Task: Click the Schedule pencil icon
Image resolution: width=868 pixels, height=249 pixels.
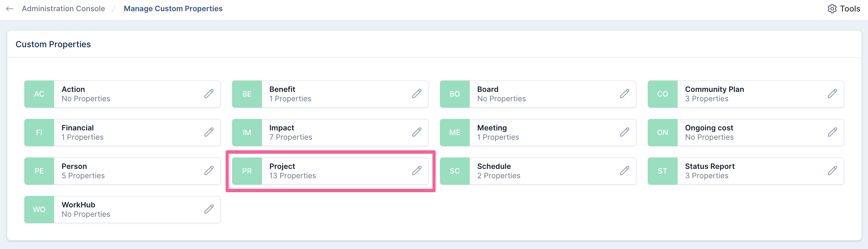Action: tap(624, 171)
